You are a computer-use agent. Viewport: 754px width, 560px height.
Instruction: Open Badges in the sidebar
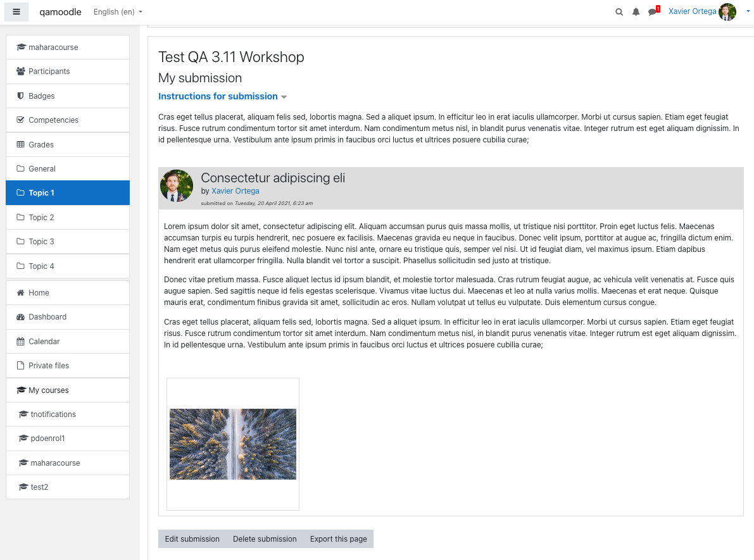[x=68, y=96]
